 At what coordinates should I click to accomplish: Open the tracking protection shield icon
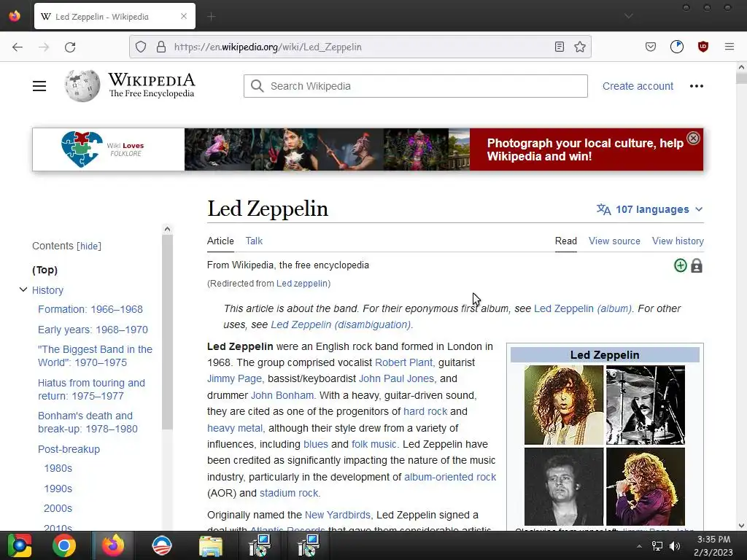tap(141, 47)
